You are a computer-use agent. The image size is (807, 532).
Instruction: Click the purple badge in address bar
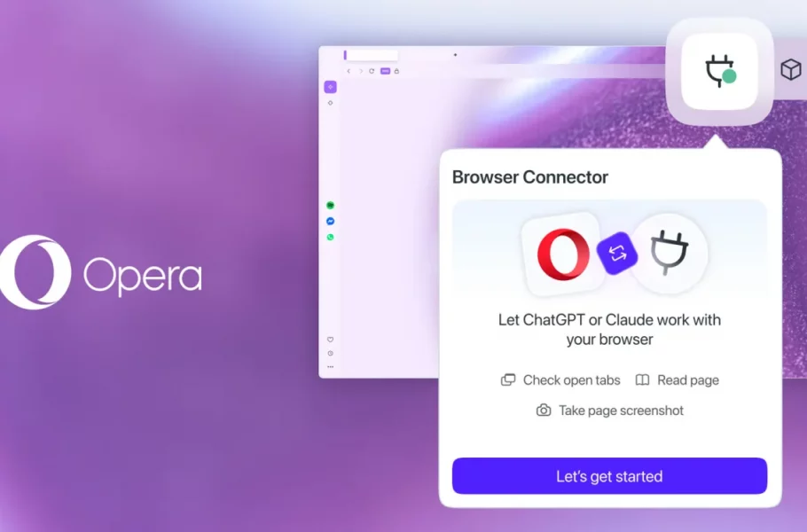(385, 71)
